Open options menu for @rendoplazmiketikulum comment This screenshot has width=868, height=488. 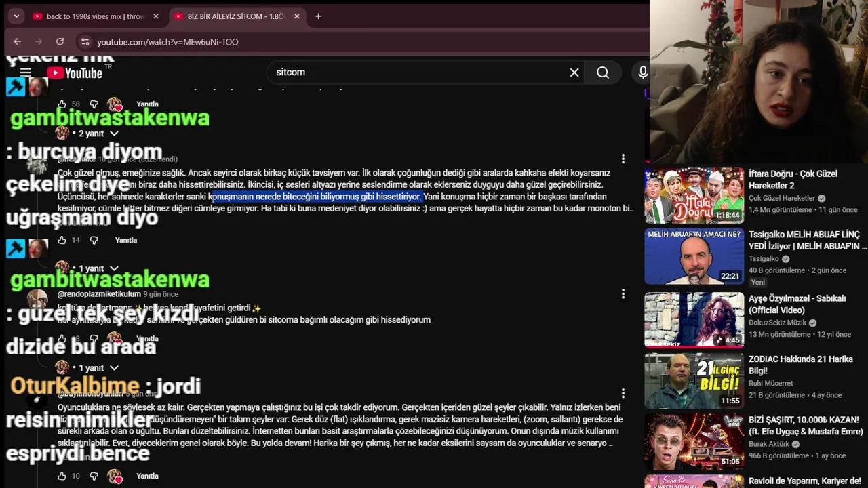pos(623,294)
